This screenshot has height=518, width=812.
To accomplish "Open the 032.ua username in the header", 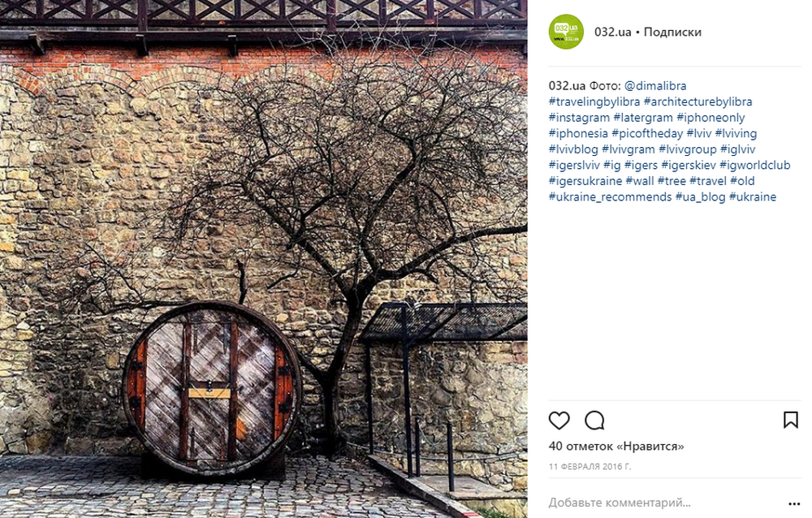I will (612, 32).
